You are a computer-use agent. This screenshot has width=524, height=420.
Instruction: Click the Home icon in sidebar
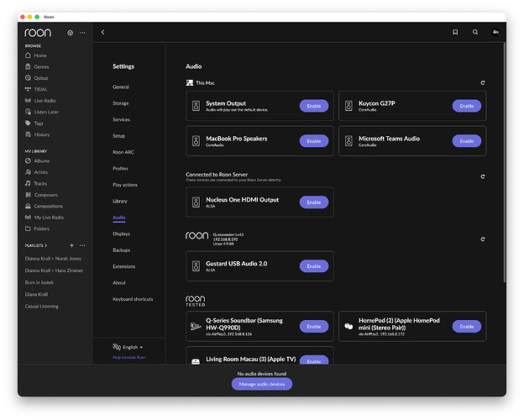pyautogui.click(x=28, y=55)
